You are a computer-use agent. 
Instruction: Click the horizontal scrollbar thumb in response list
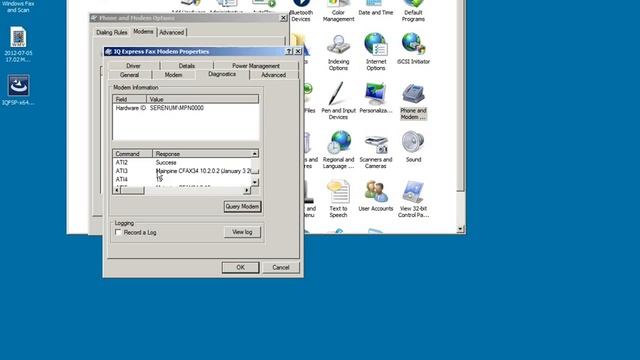point(133,190)
